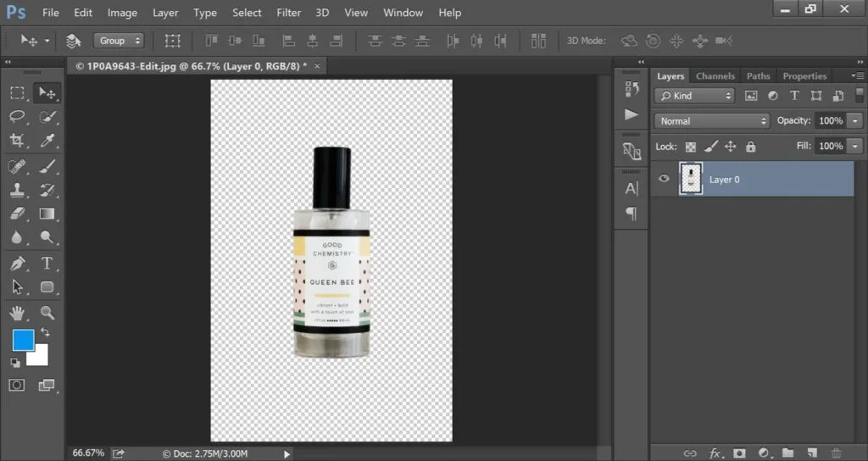Viewport: 868px width, 461px height.
Task: Select the Hand tool
Action: tap(17, 314)
